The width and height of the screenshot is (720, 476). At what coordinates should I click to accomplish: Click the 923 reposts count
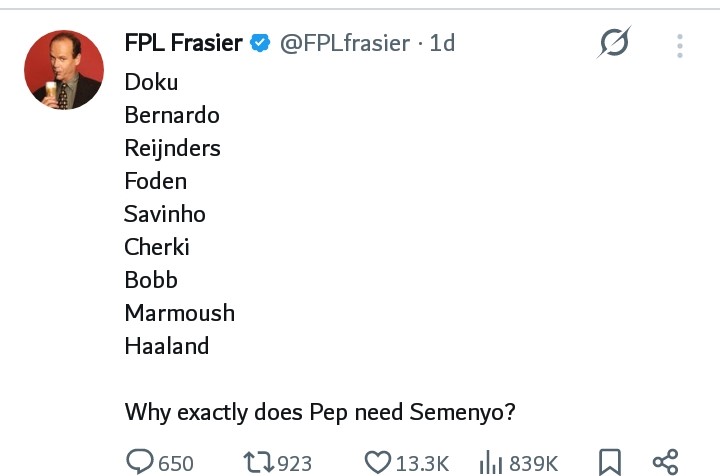295,463
